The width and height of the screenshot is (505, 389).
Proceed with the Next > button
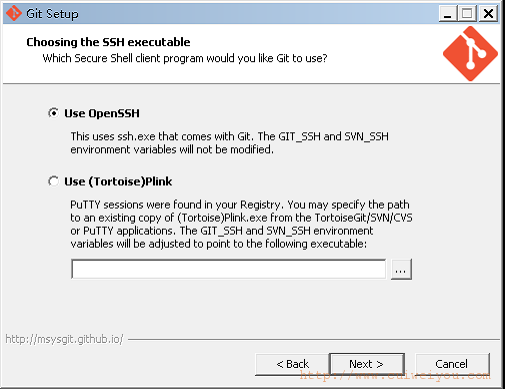(367, 364)
